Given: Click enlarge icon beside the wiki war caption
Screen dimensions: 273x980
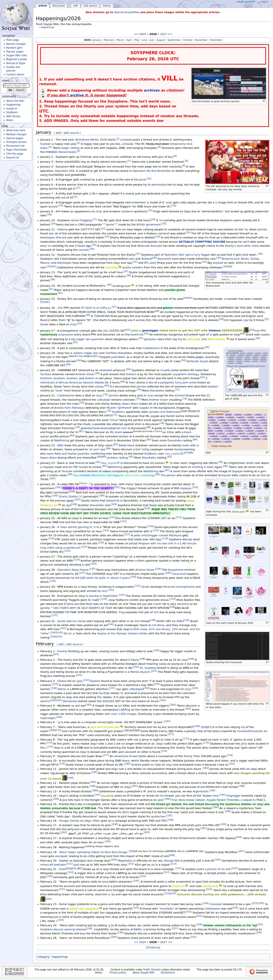Looking at the screenshot, I should coord(267,703).
